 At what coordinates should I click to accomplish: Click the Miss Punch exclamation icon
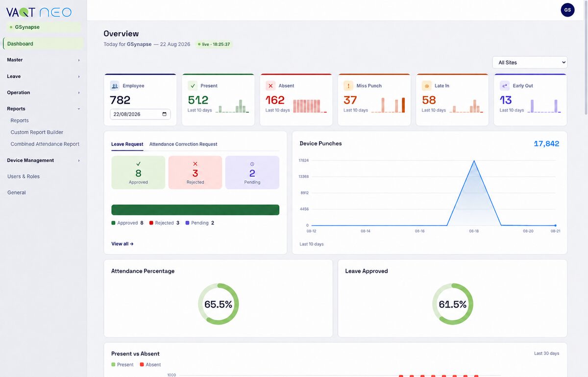[x=348, y=86]
